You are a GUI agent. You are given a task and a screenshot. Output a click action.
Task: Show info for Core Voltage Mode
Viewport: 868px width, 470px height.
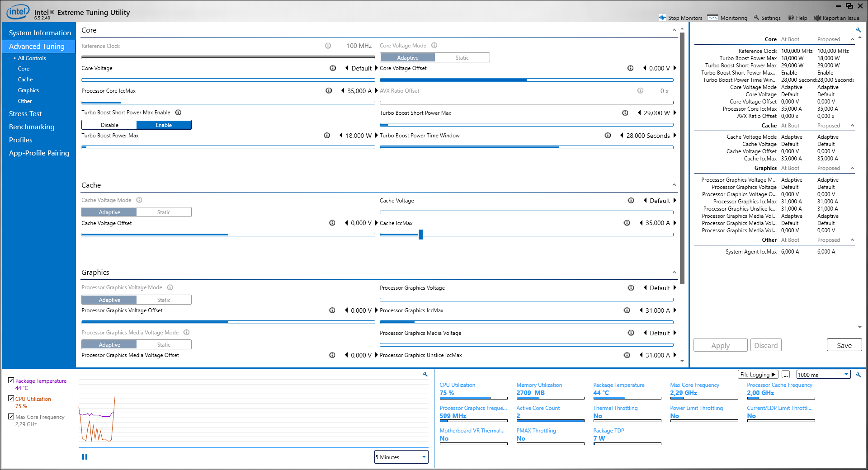(434, 45)
